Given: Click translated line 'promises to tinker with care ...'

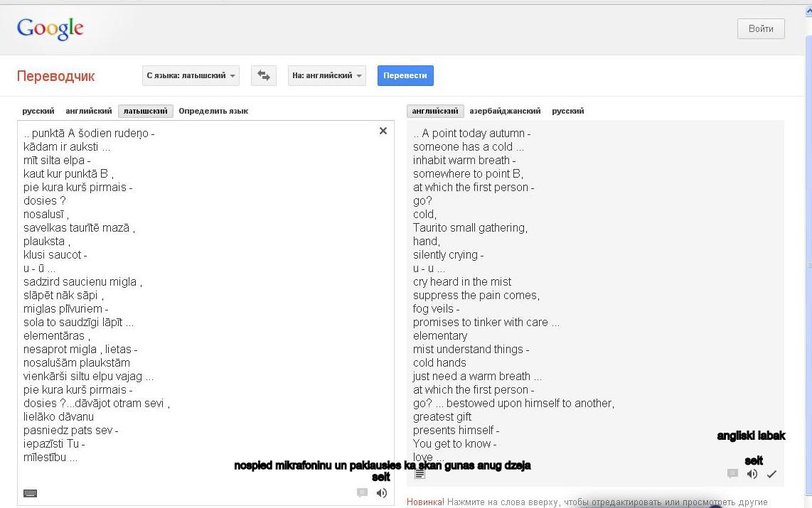Looking at the screenshot, I should [486, 323].
